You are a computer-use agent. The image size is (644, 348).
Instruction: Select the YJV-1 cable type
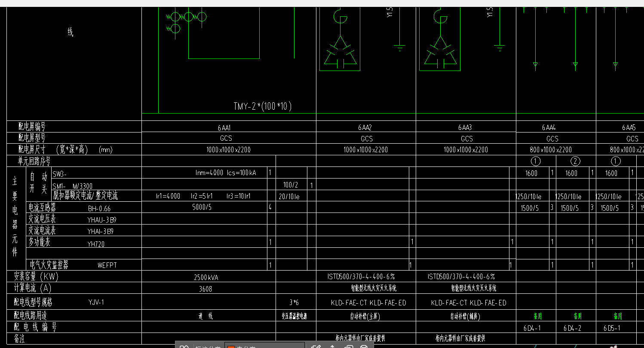(96, 302)
